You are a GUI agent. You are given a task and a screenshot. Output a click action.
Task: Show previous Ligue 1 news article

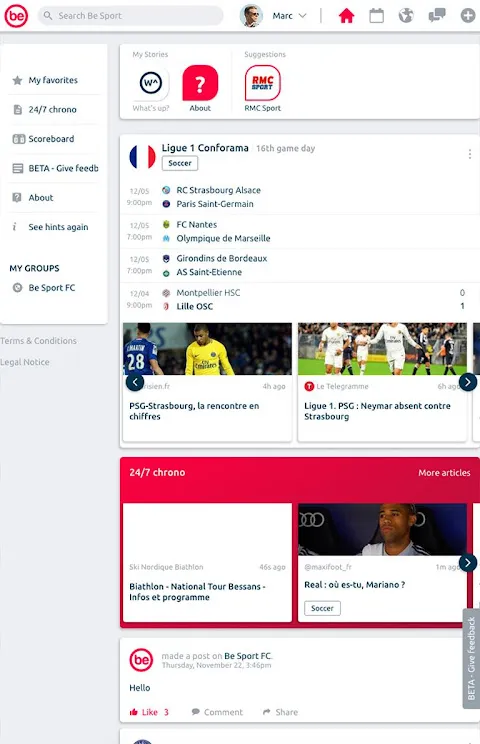pos(135,382)
